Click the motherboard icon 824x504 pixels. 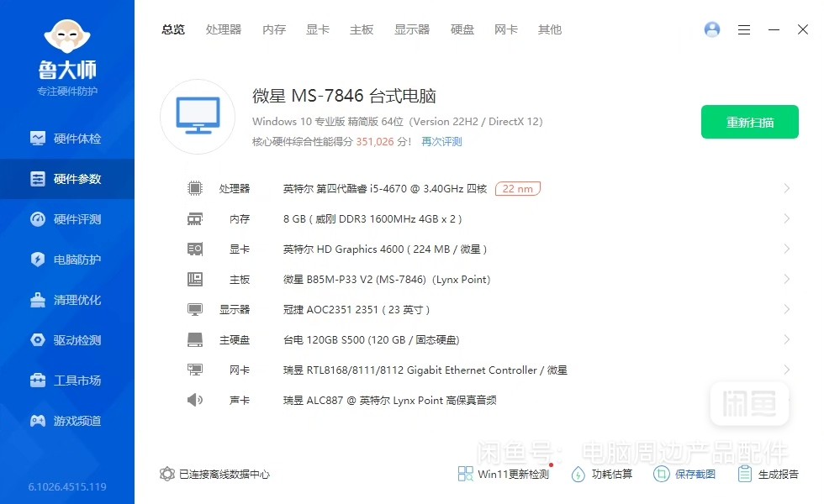click(x=195, y=279)
